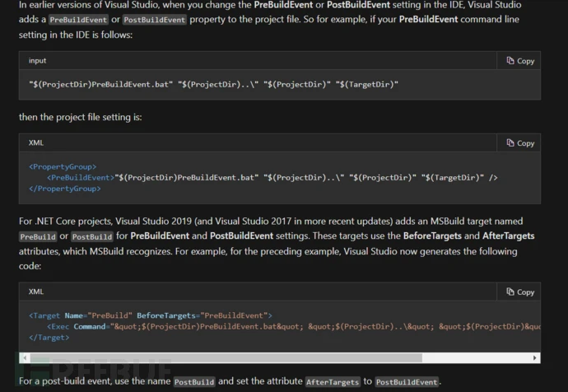The width and height of the screenshot is (568, 392).
Task: Copy the Target PreBuild XML block
Action: (519, 292)
